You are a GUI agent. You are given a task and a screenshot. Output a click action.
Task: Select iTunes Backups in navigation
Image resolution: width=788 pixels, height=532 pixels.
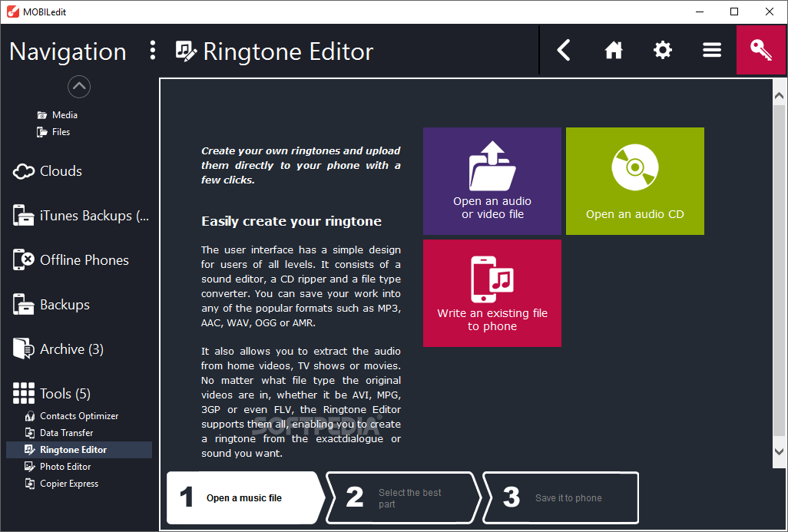click(94, 216)
